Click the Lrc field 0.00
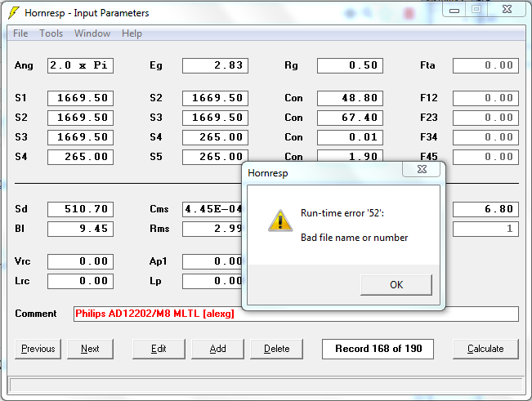Viewport: 532px width, 401px height. click(x=80, y=281)
